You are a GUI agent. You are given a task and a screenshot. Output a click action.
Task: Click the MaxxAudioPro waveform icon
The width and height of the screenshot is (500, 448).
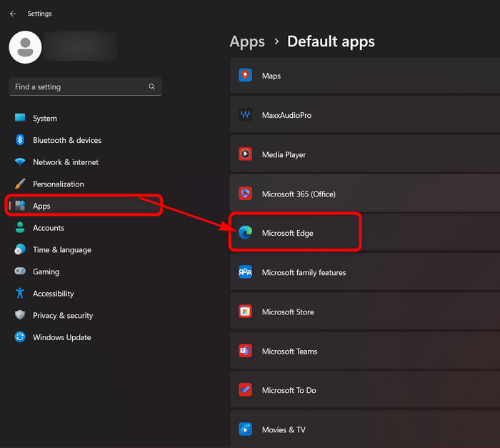(245, 115)
